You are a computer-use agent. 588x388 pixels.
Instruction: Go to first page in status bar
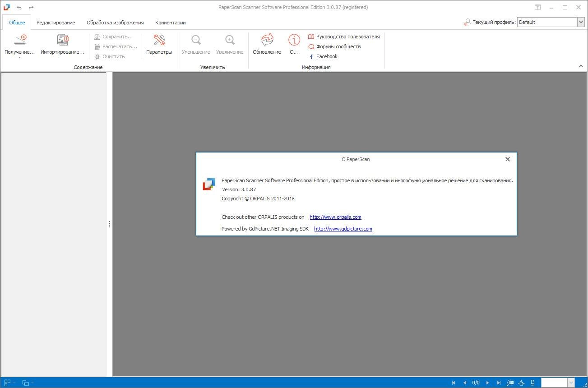(x=454, y=383)
